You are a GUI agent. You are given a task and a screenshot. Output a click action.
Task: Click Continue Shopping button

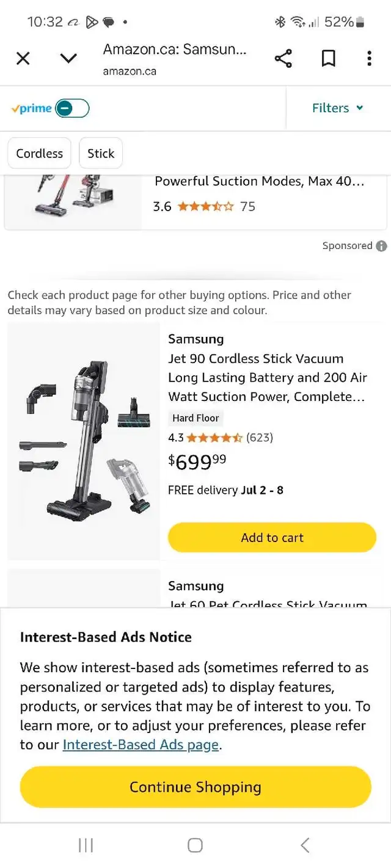pyautogui.click(x=195, y=787)
